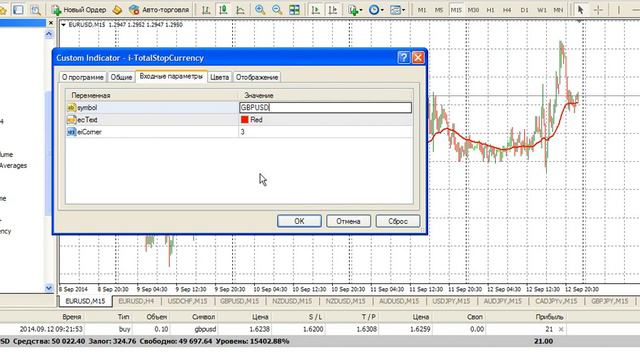Toggle chart shift icon

pyautogui.click(x=333, y=9)
